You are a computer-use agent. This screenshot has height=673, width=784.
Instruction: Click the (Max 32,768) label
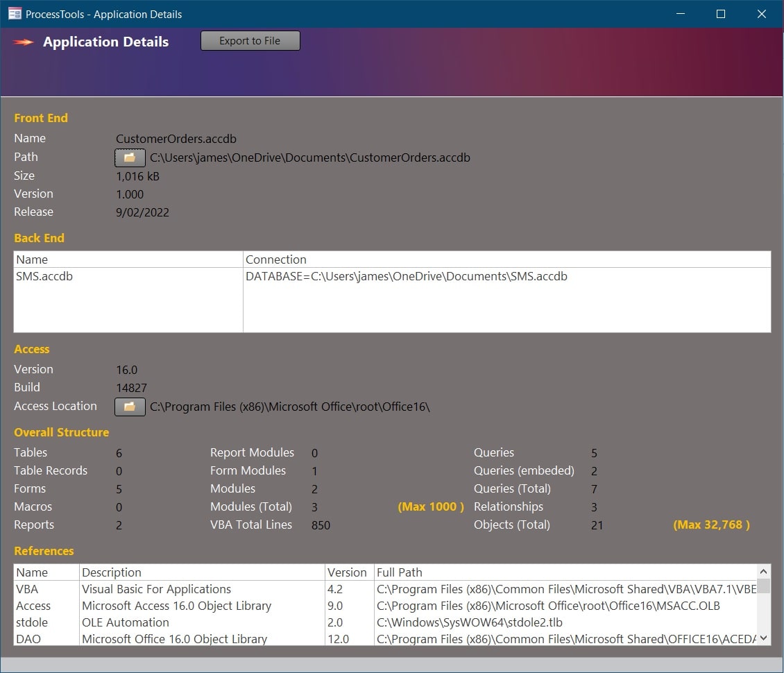click(x=712, y=525)
